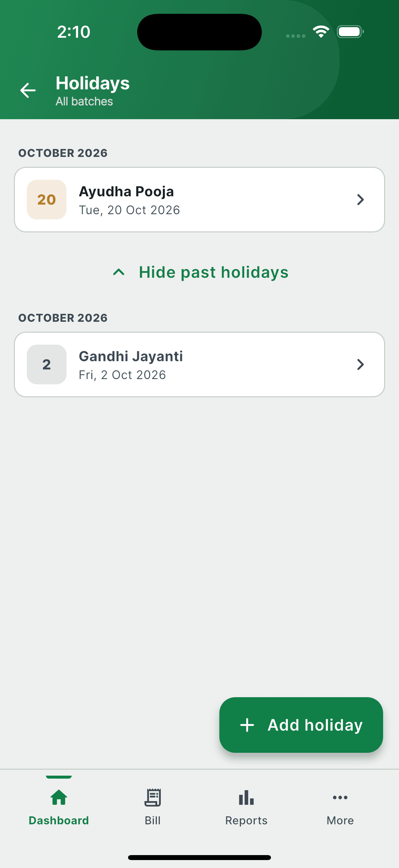399x868 pixels.
Task: Open the More three-dots icon
Action: (x=340, y=797)
